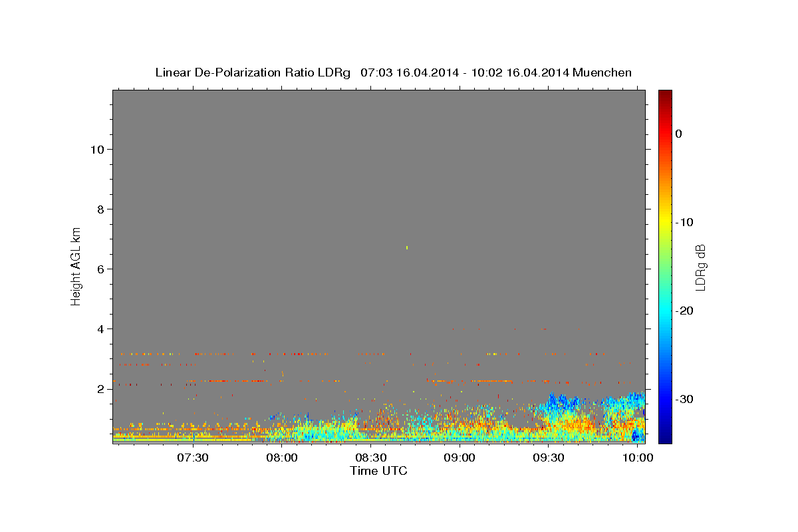Screen dimensions: 798x532
Task: Click the 08:00 time tick label
Action: point(282,458)
